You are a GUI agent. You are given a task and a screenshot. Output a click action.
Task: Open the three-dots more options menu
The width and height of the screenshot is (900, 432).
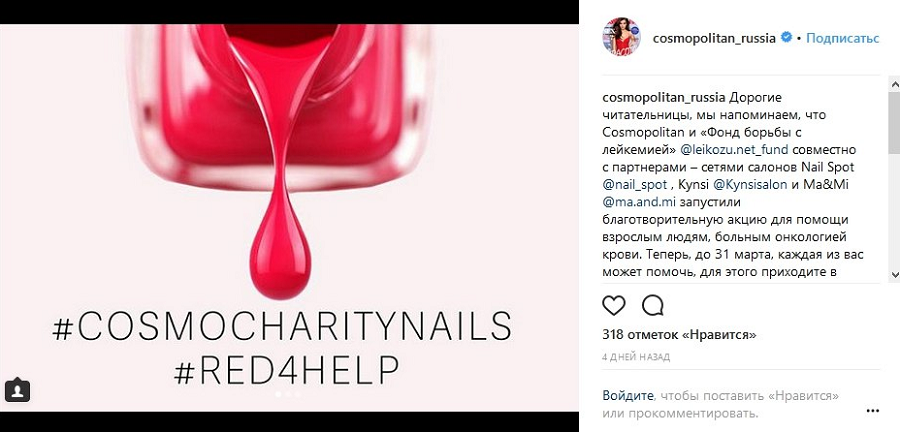[x=872, y=411]
